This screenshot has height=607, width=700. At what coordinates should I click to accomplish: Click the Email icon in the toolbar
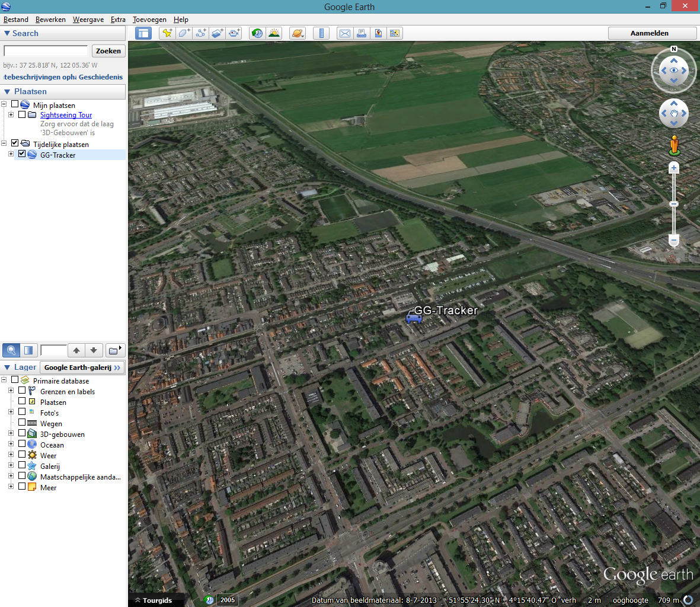[x=344, y=33]
